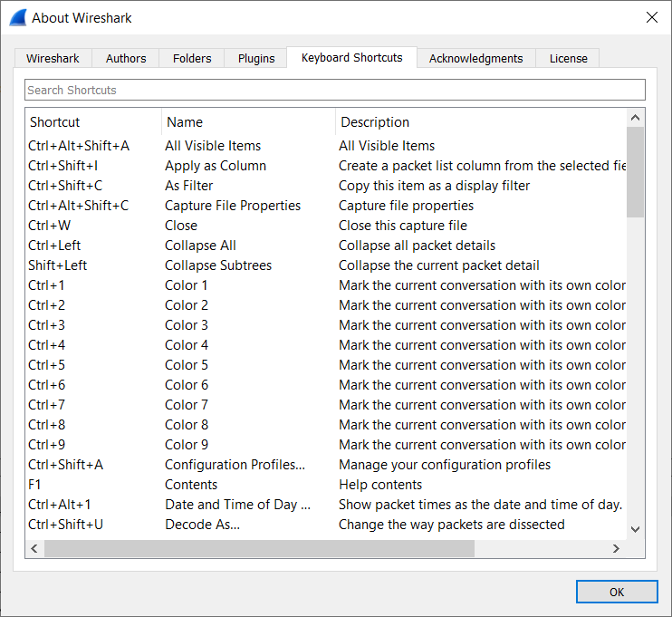Click the 'Close this capture file' description
The image size is (672, 617).
click(x=403, y=226)
